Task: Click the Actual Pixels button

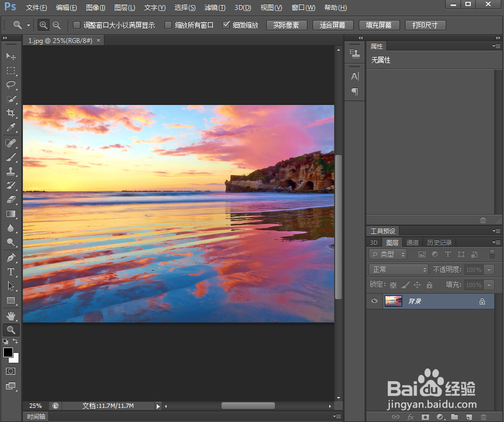Action: pyautogui.click(x=286, y=25)
